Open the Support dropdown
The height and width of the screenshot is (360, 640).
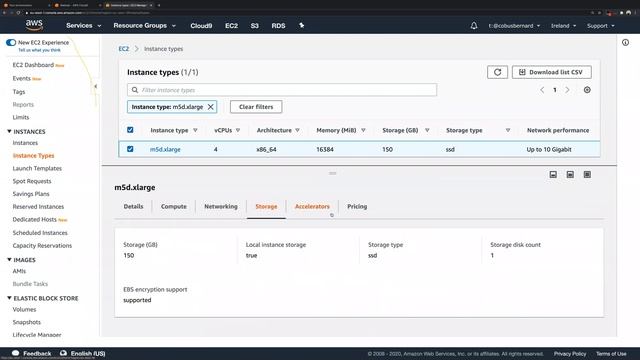tap(600, 26)
